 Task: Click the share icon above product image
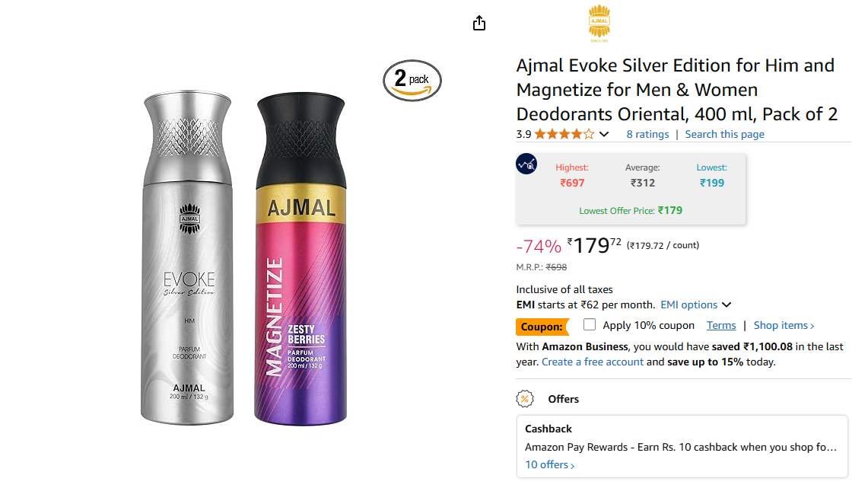(x=479, y=24)
